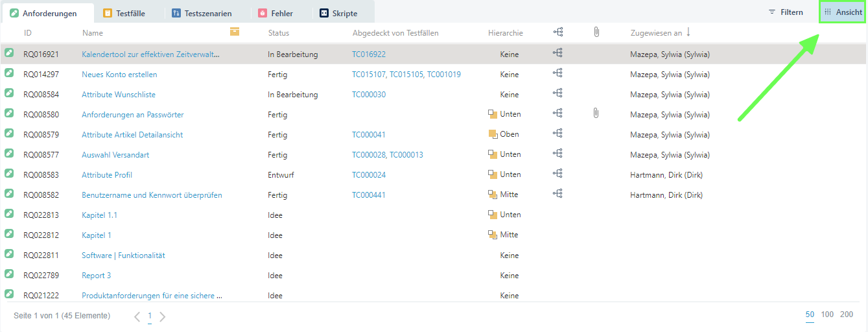The height and width of the screenshot is (332, 868).
Task: Click the dependency tree icon for RQ008582
Action: click(557, 194)
